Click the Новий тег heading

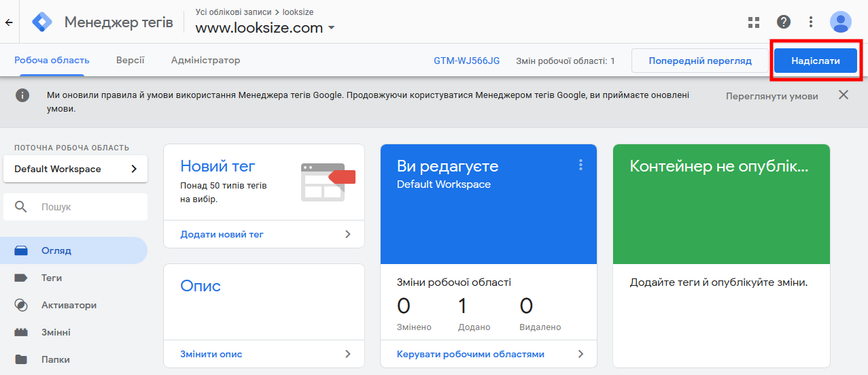(x=218, y=166)
